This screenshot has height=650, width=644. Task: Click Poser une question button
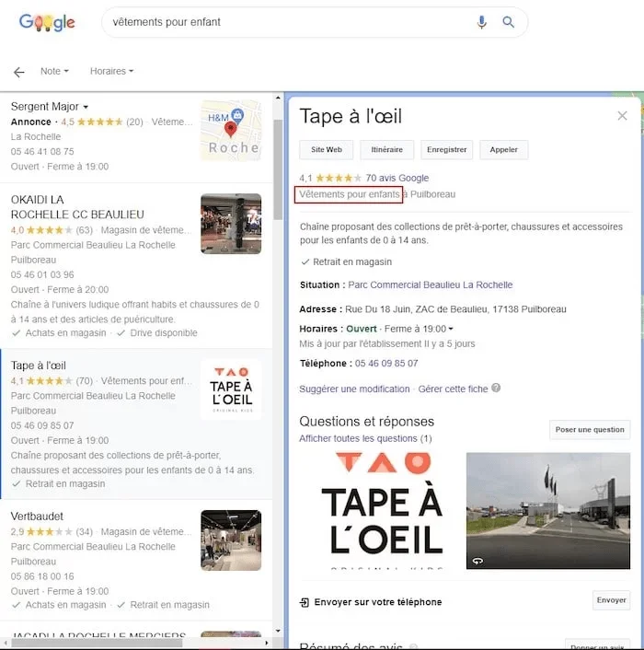coord(590,429)
